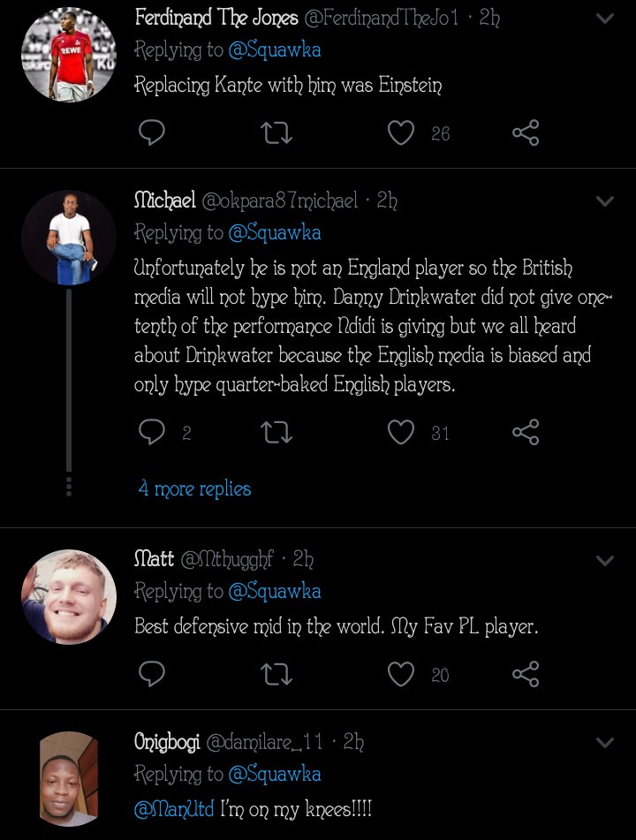Retweet Ferdinand The Jones's Kante tweet
This screenshot has height=840, width=636.
(276, 133)
